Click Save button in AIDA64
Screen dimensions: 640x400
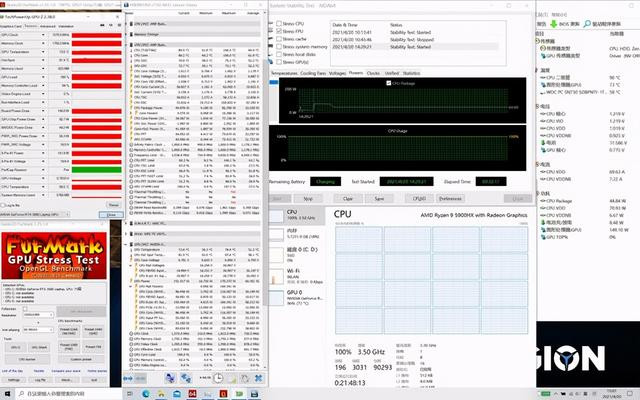coord(379,199)
